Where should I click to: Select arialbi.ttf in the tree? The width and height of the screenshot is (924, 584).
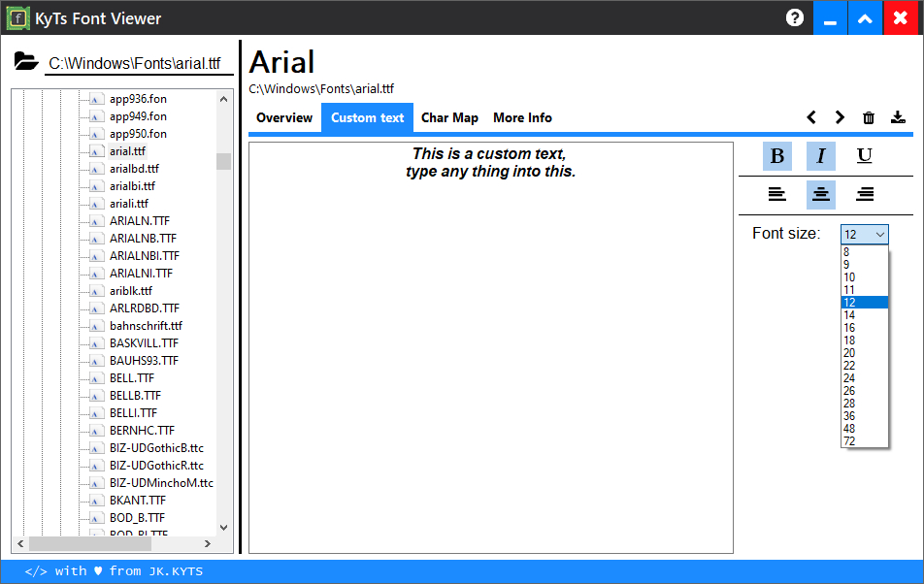(132, 186)
